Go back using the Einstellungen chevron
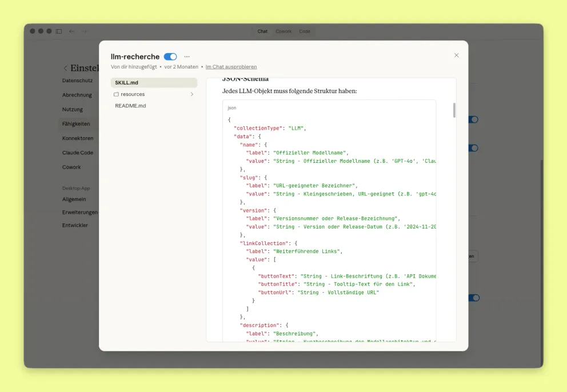Viewport: 567px width, 392px height. coord(65,68)
